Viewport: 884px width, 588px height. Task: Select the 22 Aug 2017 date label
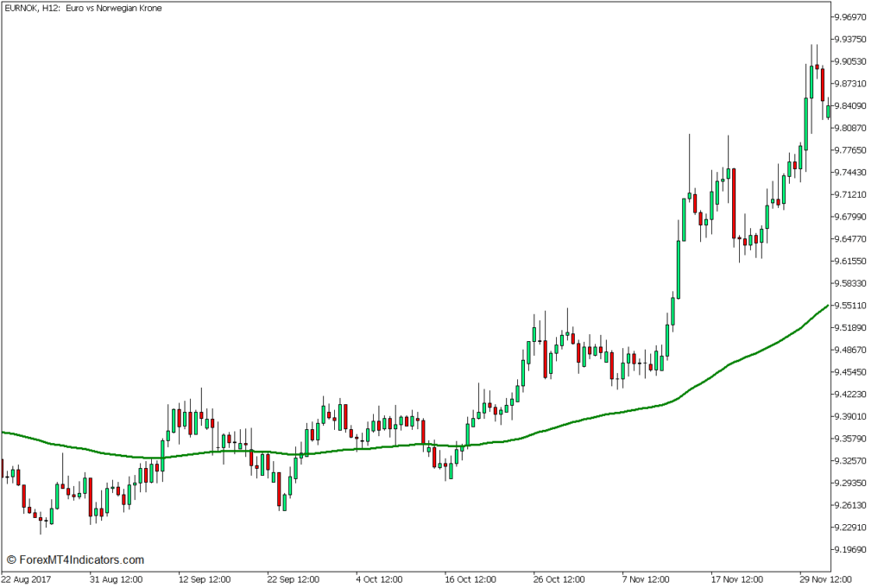(x=26, y=579)
